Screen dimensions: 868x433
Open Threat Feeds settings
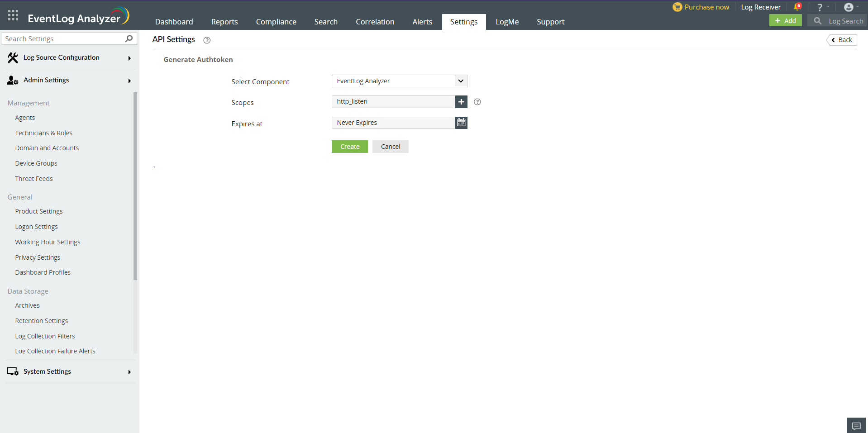coord(34,179)
